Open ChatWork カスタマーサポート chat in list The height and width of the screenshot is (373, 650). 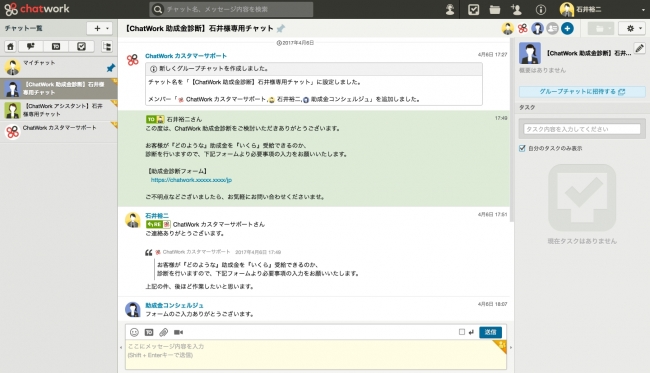58,131
